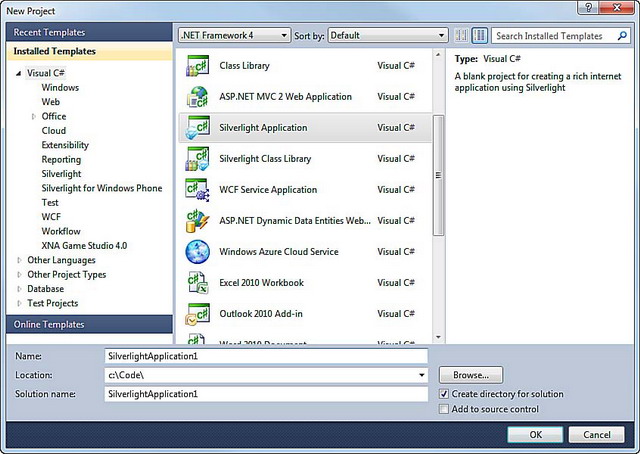Screen dimensions: 640x454
Task: Select the Installed Templates section
Action: pyautogui.click(x=89, y=51)
